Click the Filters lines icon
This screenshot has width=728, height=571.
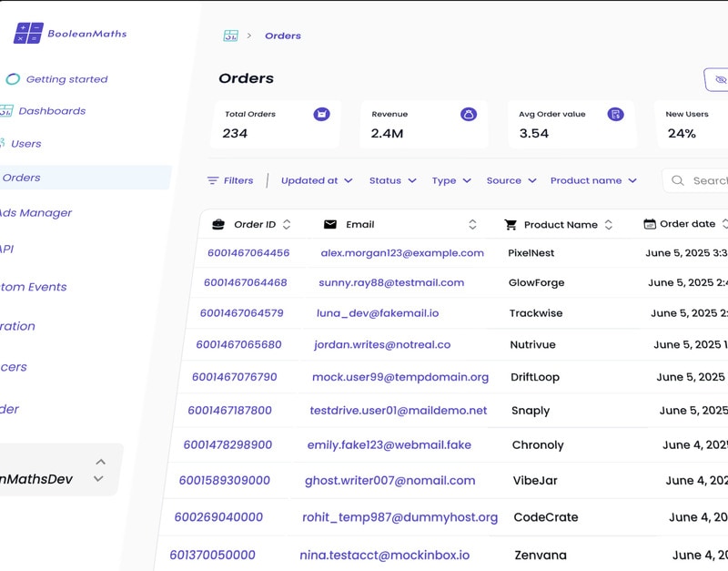(213, 180)
